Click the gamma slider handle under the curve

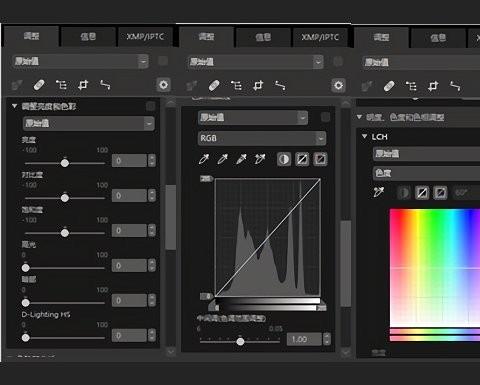[240, 341]
